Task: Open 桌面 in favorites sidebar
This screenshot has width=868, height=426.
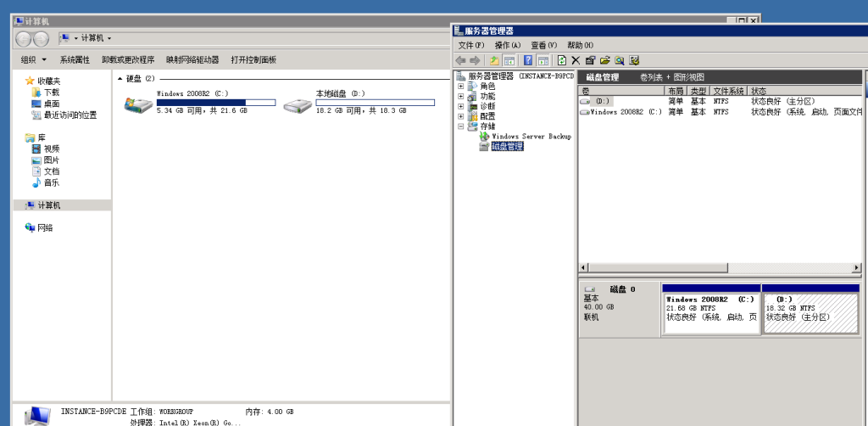Action: [x=52, y=104]
